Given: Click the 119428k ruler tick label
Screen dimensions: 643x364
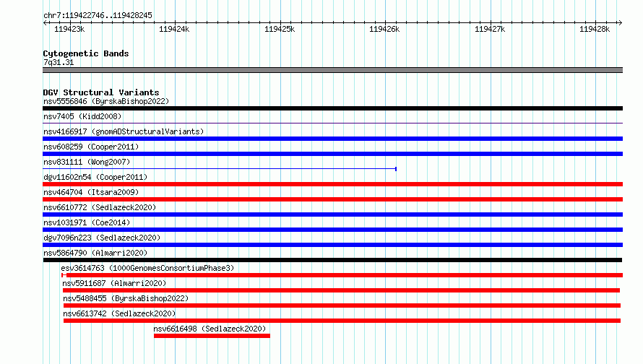Looking at the screenshot, I should tap(595, 29).
